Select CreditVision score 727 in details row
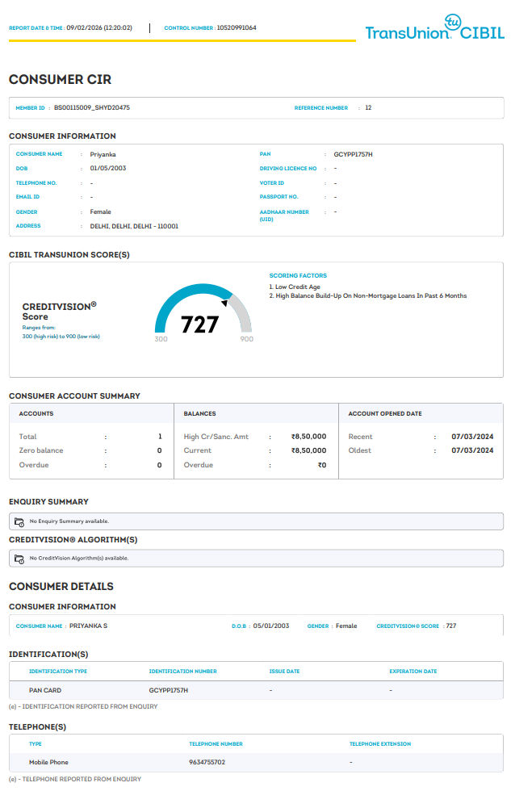 point(451,626)
